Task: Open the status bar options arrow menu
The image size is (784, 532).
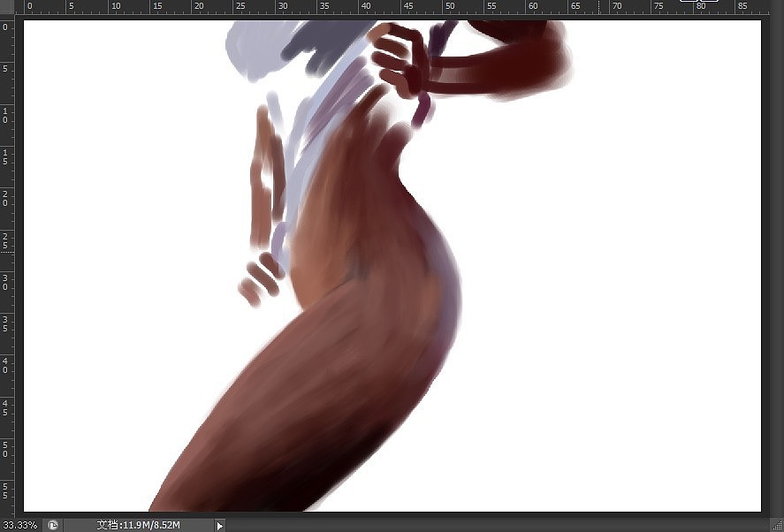Action: pos(219,525)
